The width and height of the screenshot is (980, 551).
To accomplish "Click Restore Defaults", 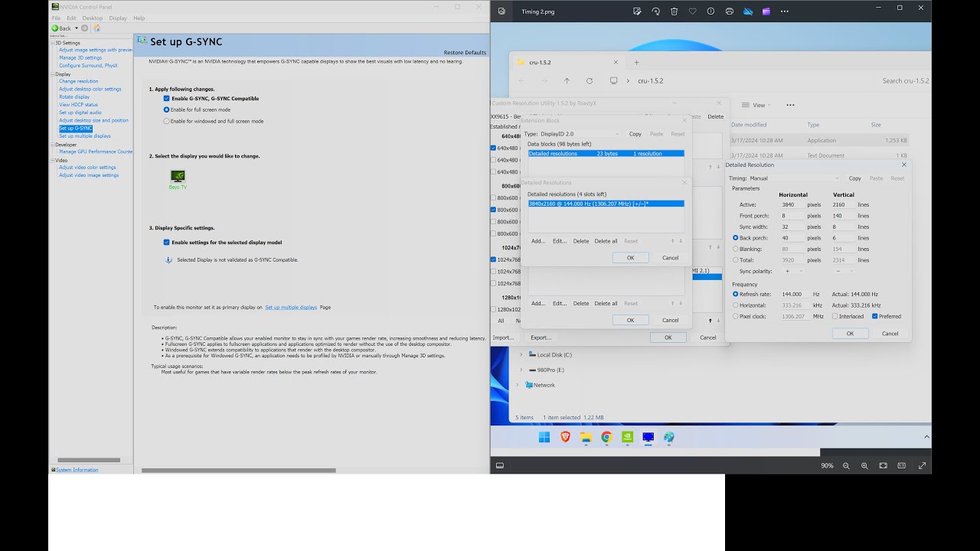I will pyautogui.click(x=465, y=53).
